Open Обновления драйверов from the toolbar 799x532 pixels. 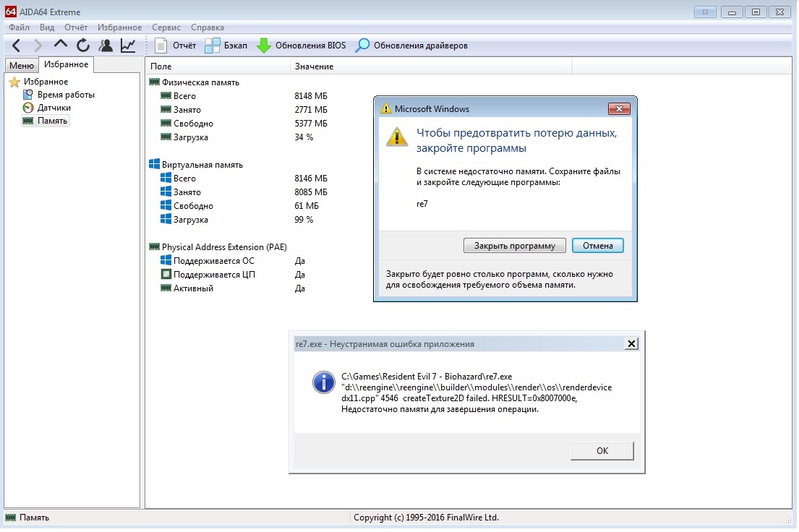[x=411, y=46]
